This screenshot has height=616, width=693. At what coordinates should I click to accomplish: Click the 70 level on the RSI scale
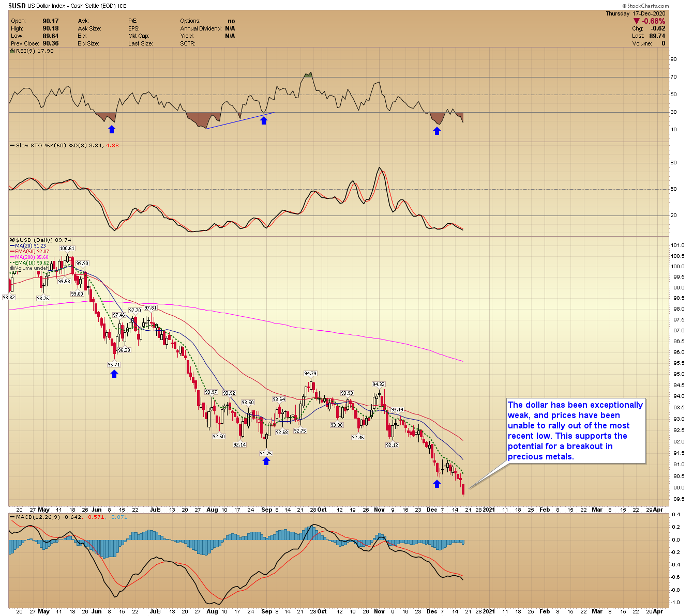point(674,77)
